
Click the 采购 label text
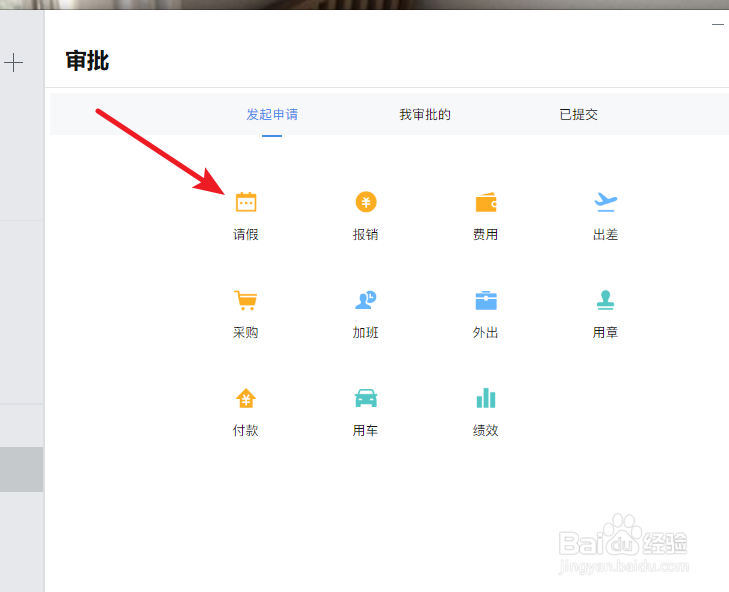tap(245, 333)
